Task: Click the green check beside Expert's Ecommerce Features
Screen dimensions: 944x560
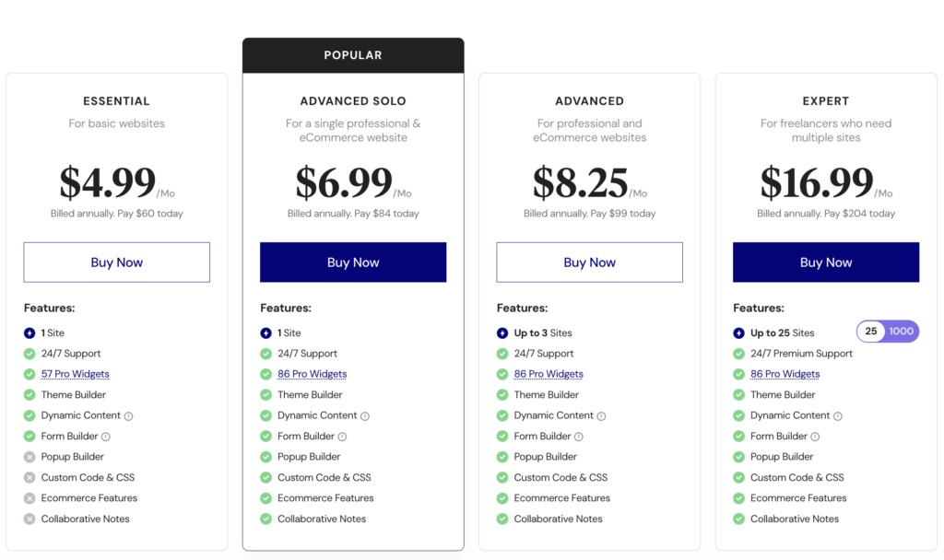Action: tap(737, 497)
